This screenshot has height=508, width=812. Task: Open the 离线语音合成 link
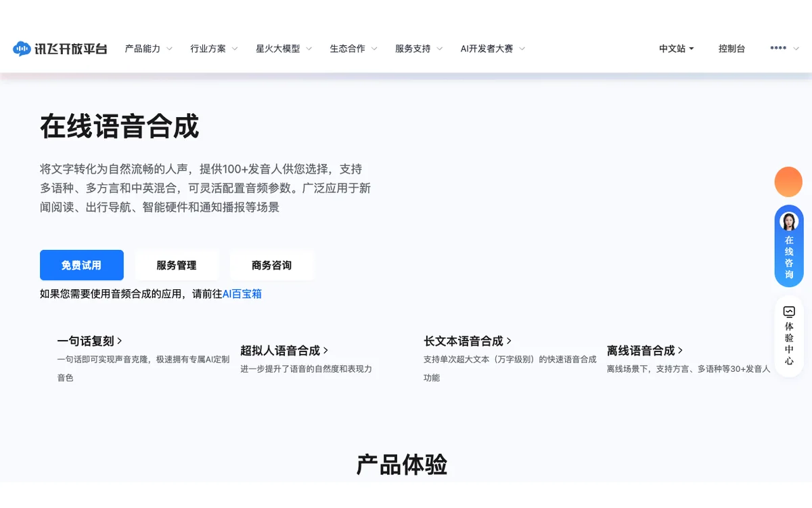coord(645,350)
